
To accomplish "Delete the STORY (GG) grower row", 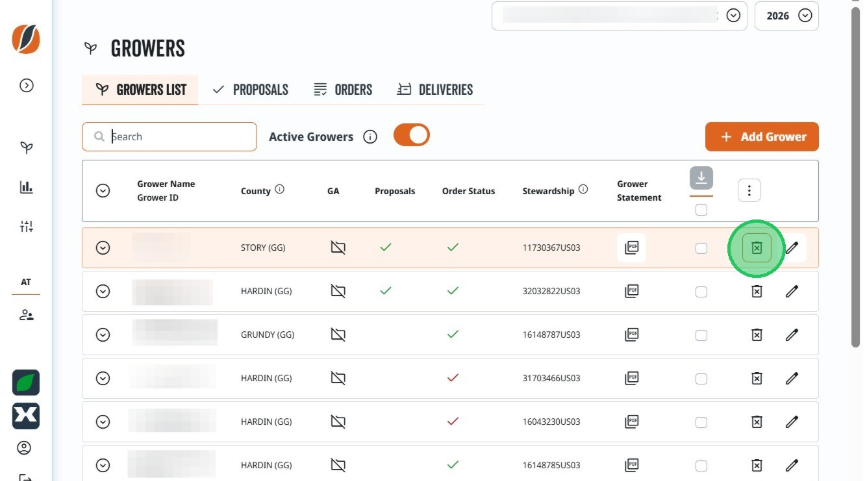I will click(757, 248).
